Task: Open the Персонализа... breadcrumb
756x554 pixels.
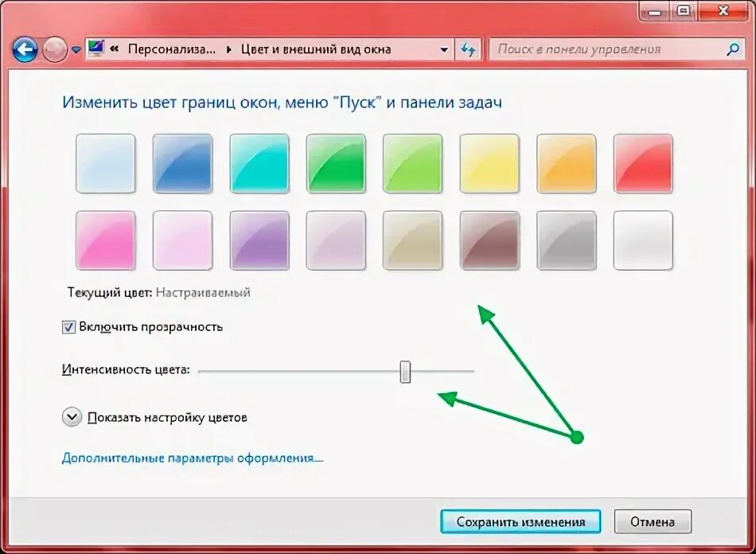Action: pos(172,49)
